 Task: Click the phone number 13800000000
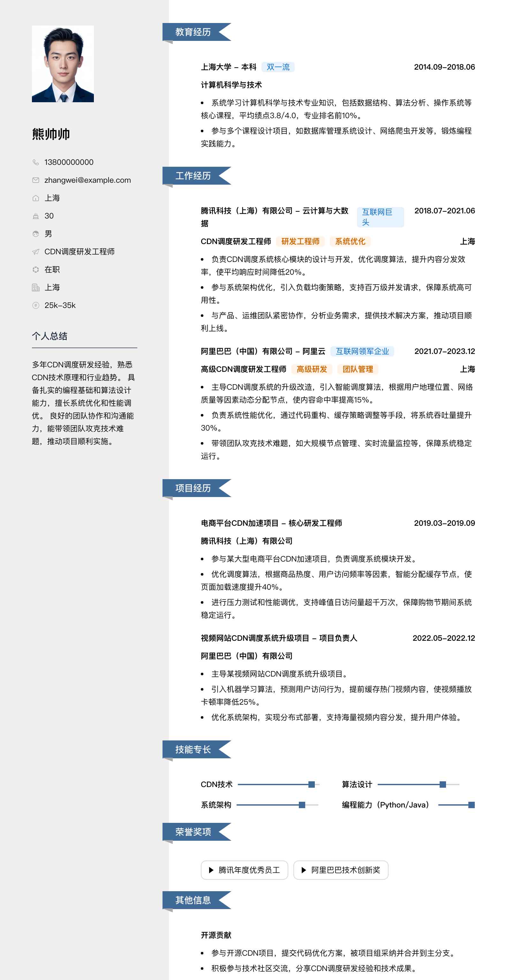[x=69, y=162]
